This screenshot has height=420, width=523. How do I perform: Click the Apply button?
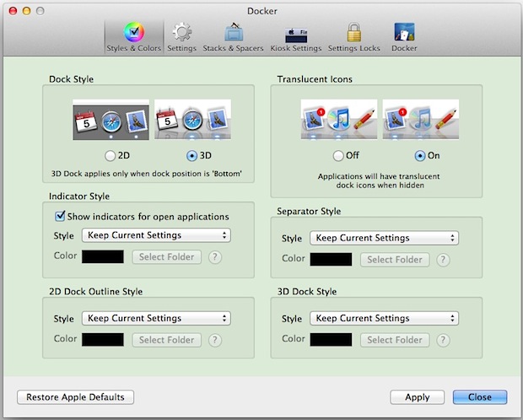pyautogui.click(x=418, y=397)
